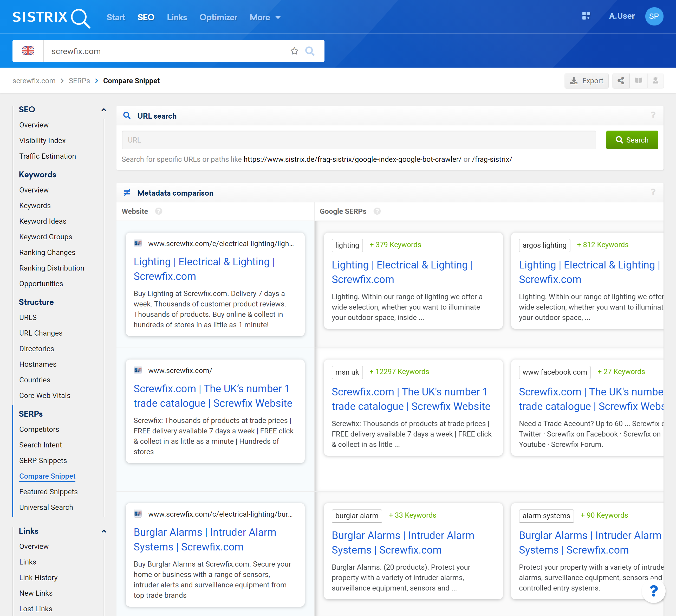Click the 'argos lighting' keyword tag

point(544,245)
